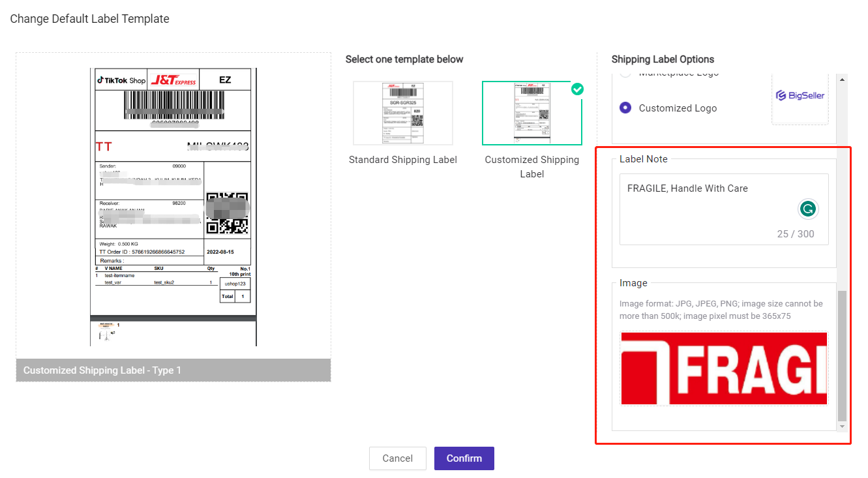Click the scrollbar up arrow
Viewport: 868px width, 478px height.
pyautogui.click(x=842, y=80)
